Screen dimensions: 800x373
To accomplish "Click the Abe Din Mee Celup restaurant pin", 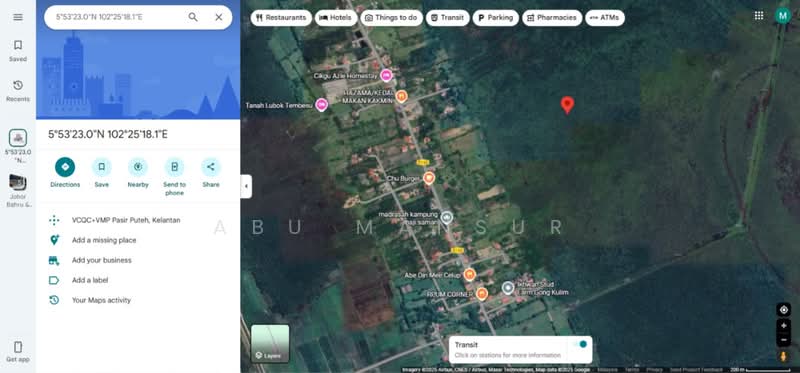I will [469, 275].
